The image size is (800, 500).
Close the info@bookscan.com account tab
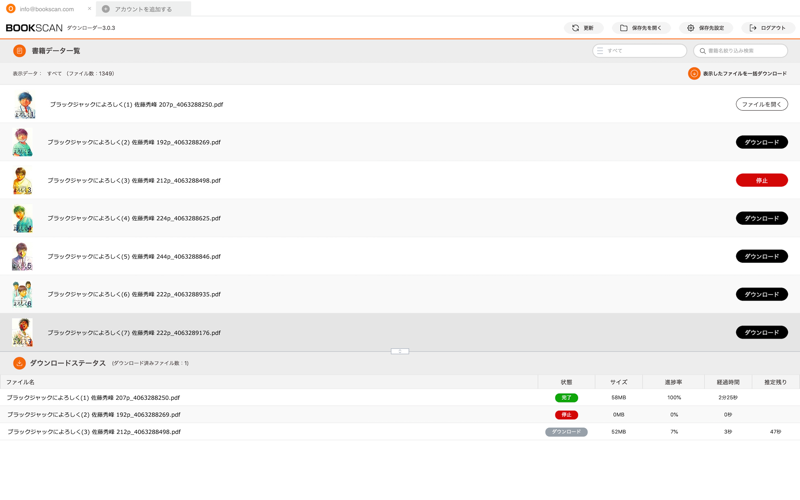pos(89,9)
